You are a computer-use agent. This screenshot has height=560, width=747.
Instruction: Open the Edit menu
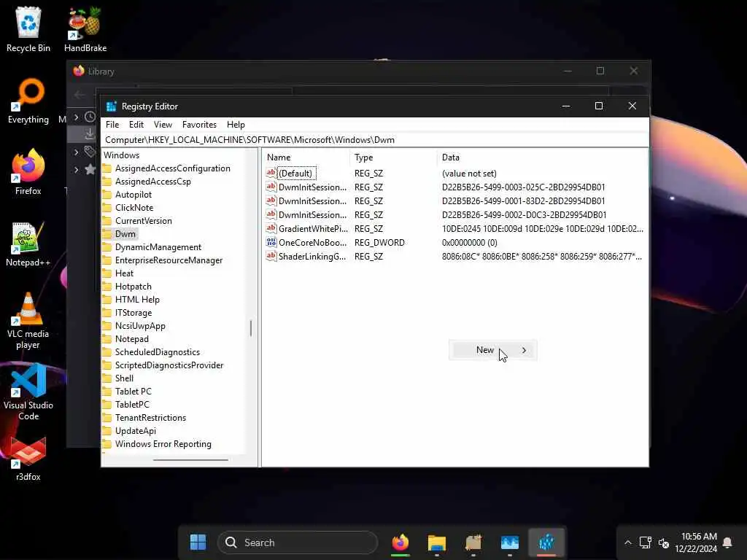click(x=136, y=125)
